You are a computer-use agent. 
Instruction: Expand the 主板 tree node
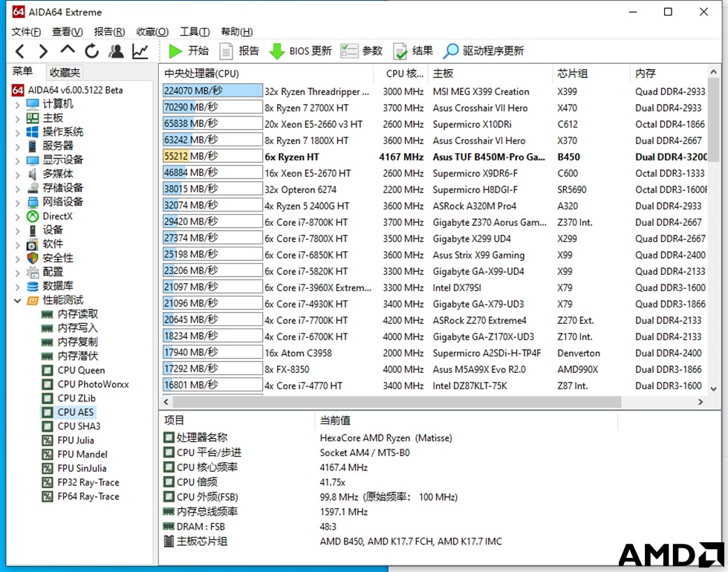click(18, 118)
